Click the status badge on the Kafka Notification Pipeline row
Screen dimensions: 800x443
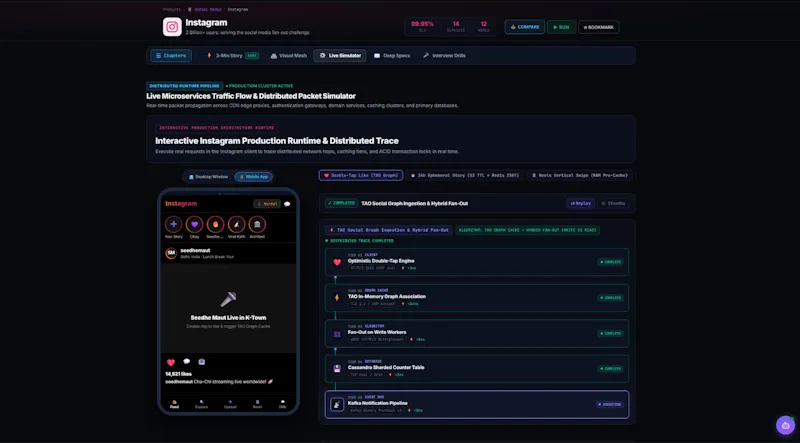[610, 404]
